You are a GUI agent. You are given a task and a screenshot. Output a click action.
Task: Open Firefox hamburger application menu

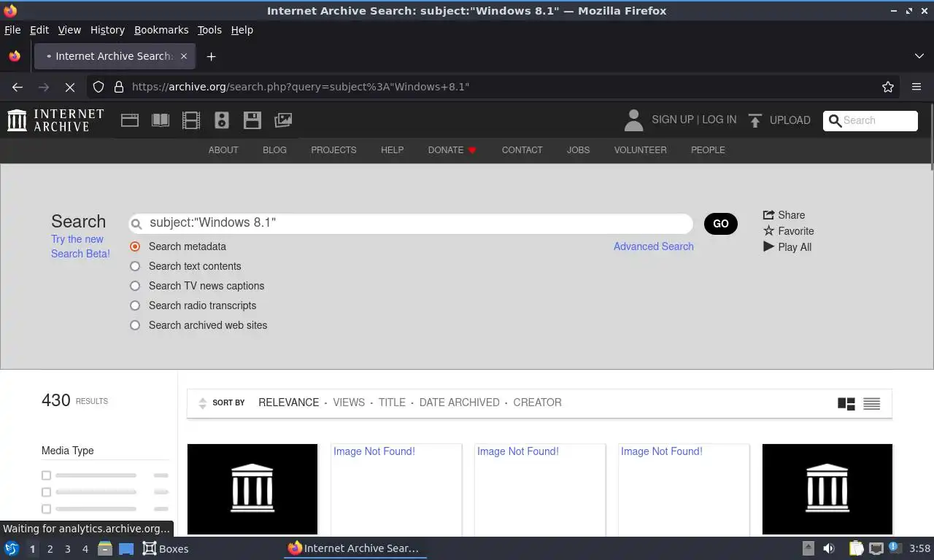(x=916, y=87)
